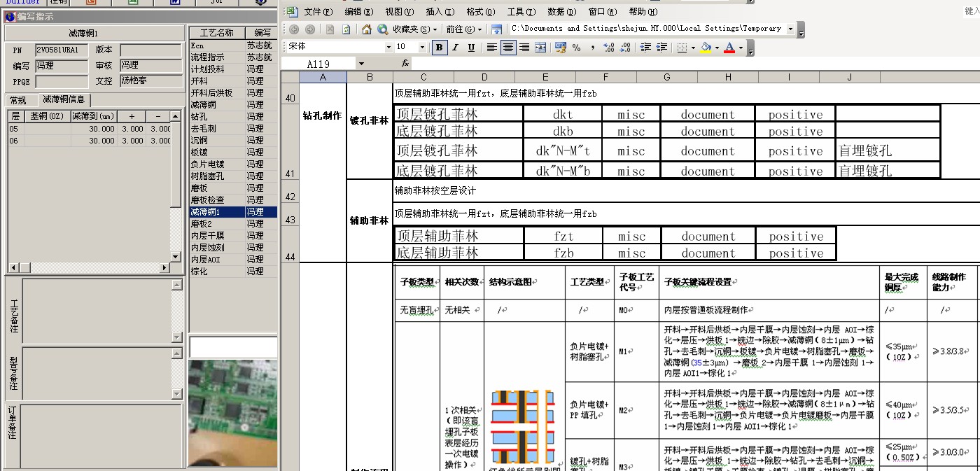The width and height of the screenshot is (980, 471).
Task: Click the Home page icon
Action: pos(367,29)
